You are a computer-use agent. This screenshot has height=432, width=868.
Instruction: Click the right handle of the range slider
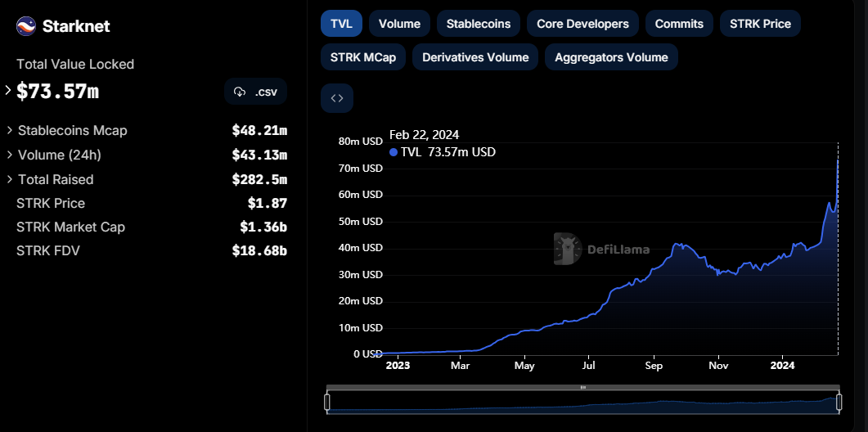(839, 402)
